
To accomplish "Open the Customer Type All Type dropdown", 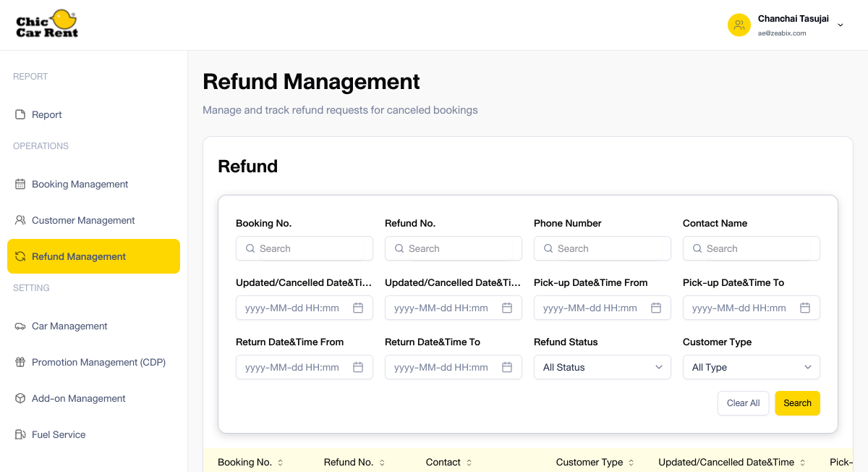I will click(752, 367).
